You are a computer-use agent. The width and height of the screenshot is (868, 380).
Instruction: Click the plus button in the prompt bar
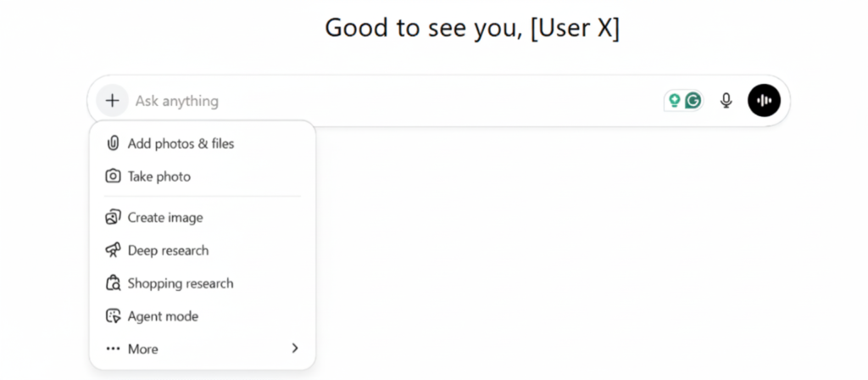coord(112,101)
